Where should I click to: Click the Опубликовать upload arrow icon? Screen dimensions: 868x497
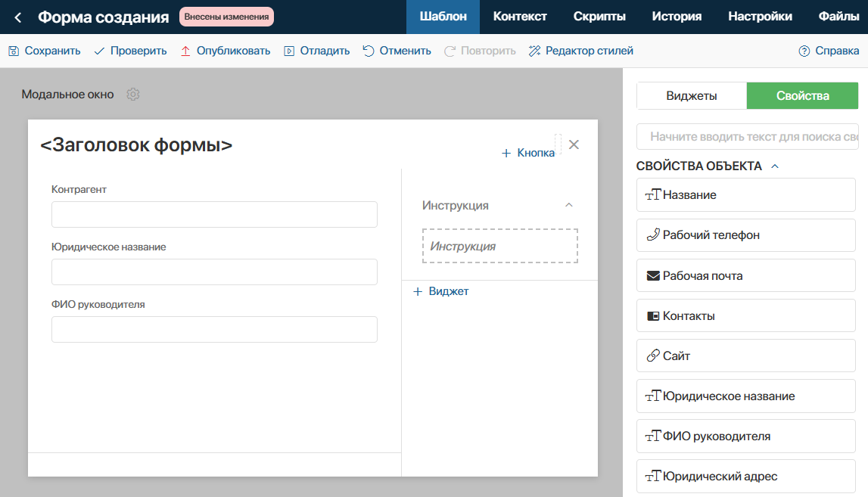click(185, 51)
